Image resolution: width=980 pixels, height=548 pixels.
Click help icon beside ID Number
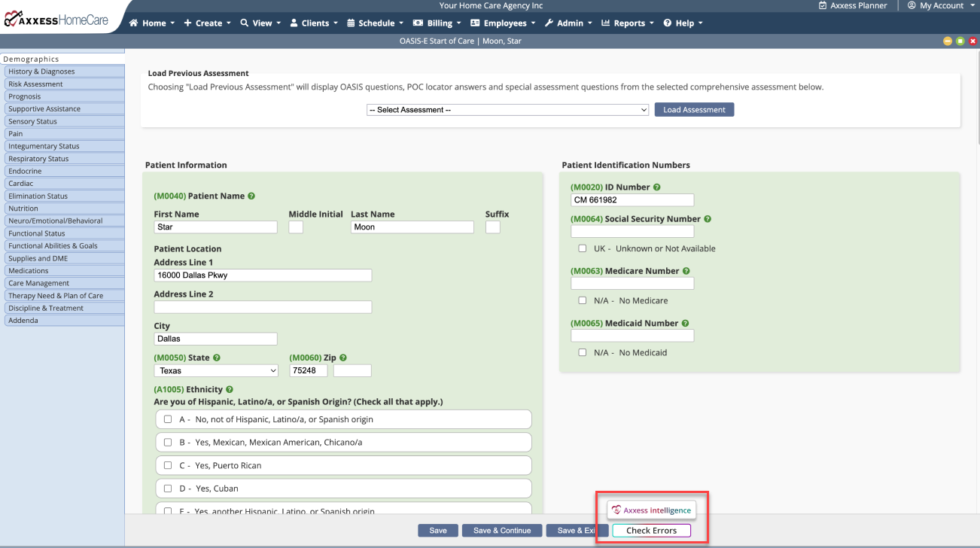tap(657, 187)
